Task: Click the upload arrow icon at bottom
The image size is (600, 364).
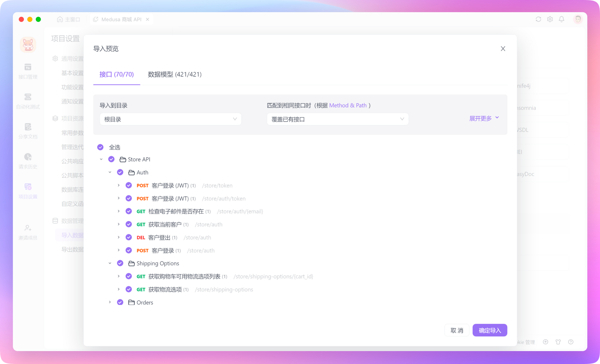Action: tap(546, 342)
